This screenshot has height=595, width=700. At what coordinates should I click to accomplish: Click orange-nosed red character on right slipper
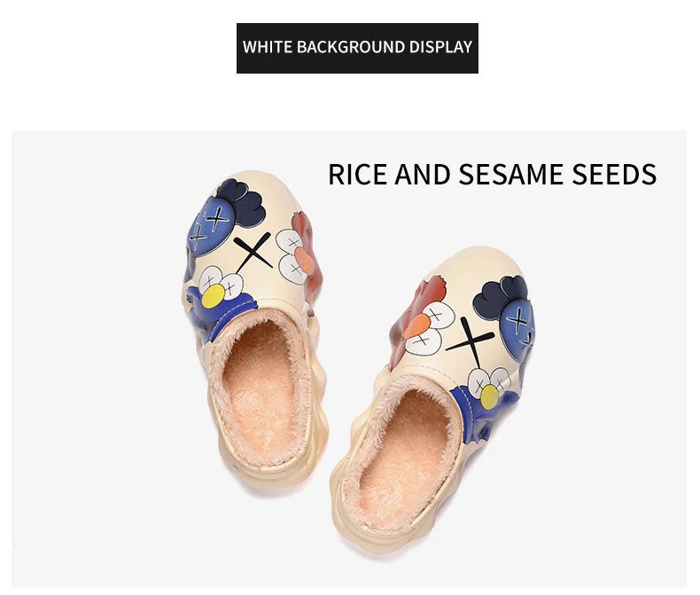[x=421, y=321]
